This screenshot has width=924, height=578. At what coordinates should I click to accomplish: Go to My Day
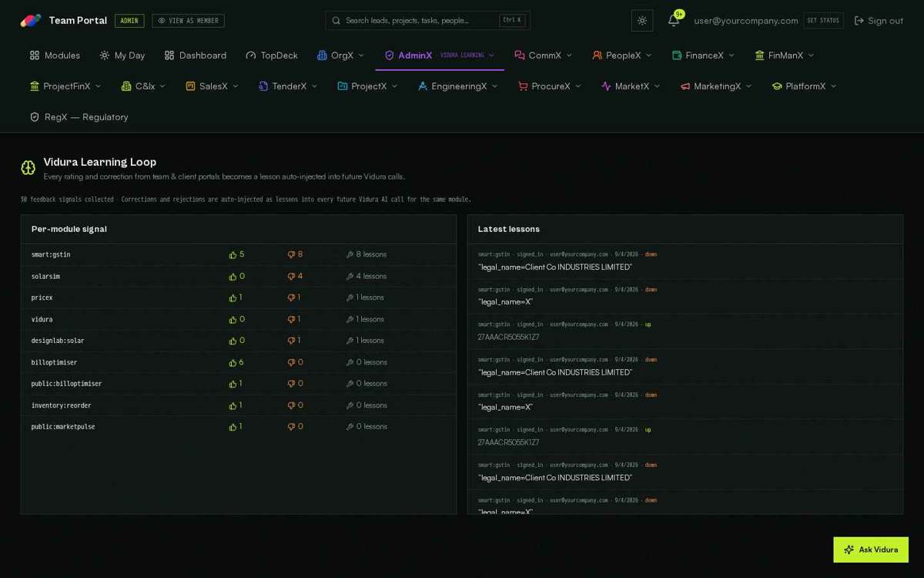point(122,55)
